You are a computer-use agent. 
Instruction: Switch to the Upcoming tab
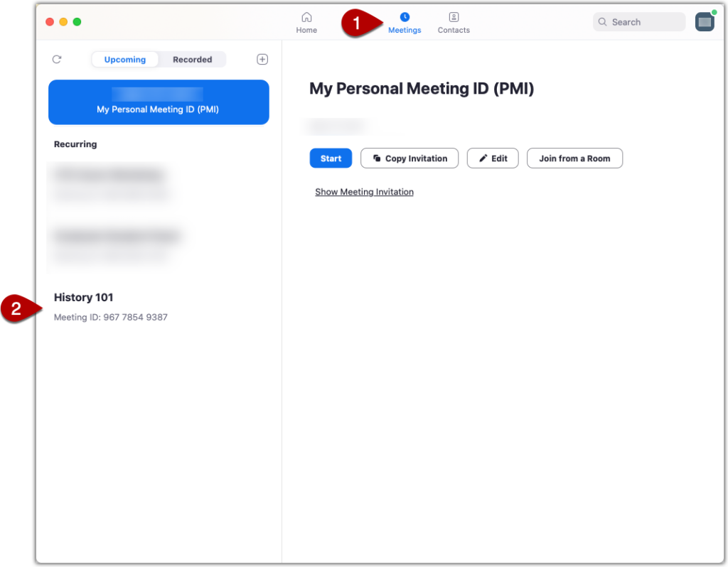pos(124,59)
